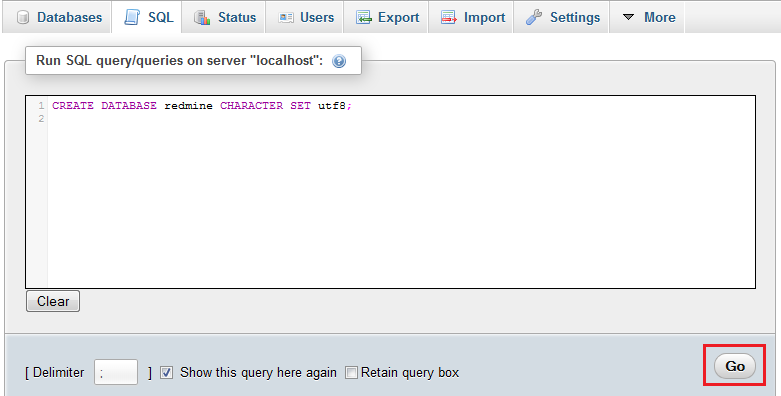Uncheck Show this query here again

point(167,373)
